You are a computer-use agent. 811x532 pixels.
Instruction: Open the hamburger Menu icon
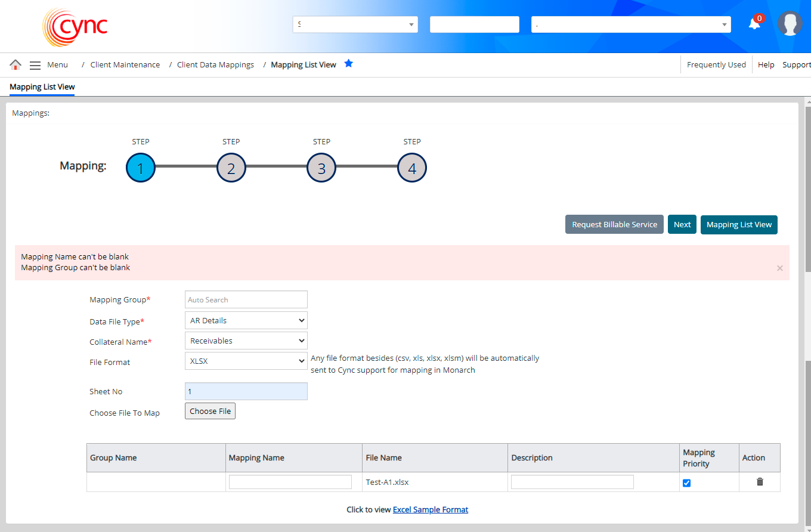tap(35, 65)
